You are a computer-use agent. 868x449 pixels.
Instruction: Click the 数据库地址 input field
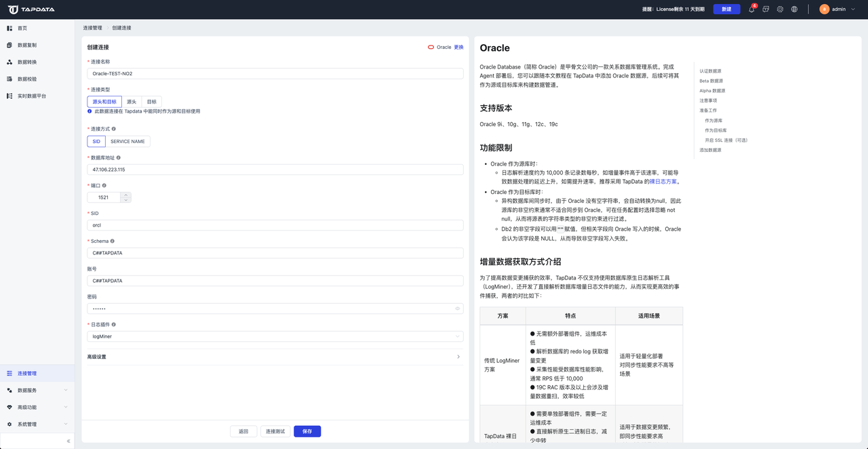(x=275, y=170)
